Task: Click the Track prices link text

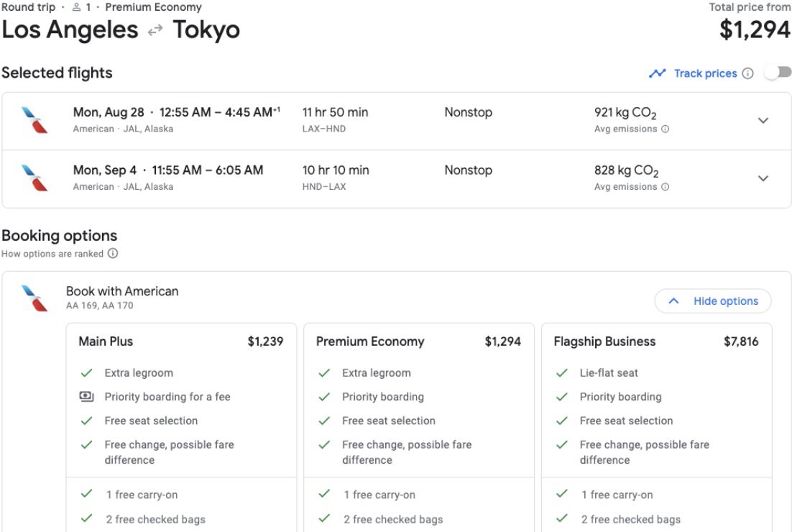Action: [x=706, y=73]
